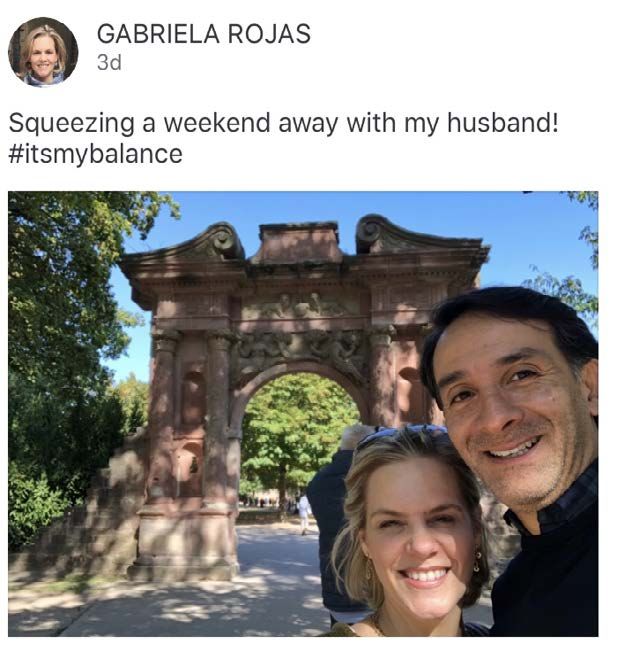The height and width of the screenshot is (652, 617).
Task: Open the 3d post timestamp
Action: [x=109, y=63]
